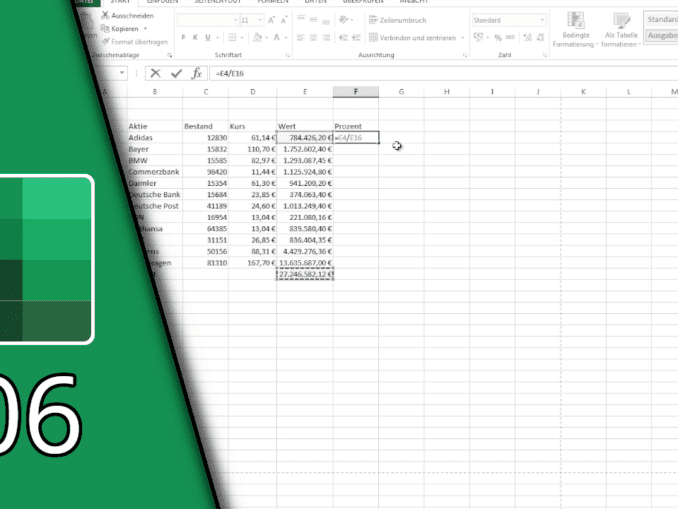Screen dimensions: 678x509
Task: Open the font name combo box
Action: 208,20
